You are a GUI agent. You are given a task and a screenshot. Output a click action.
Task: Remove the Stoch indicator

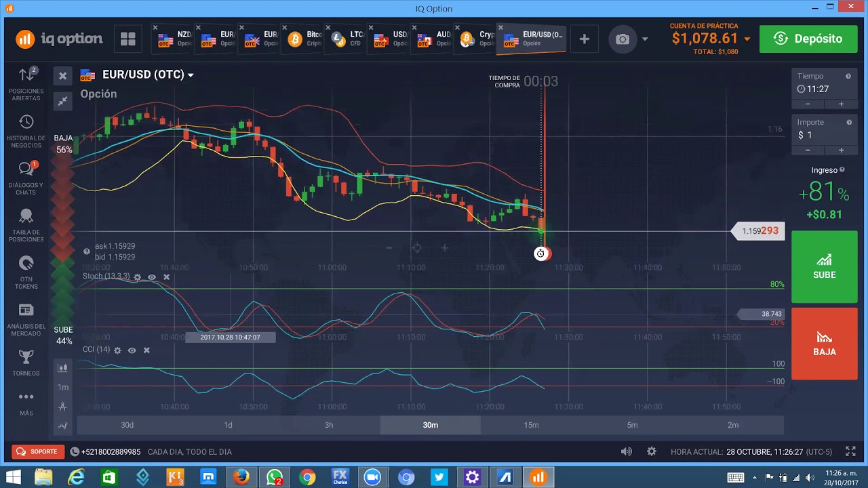[167, 277]
